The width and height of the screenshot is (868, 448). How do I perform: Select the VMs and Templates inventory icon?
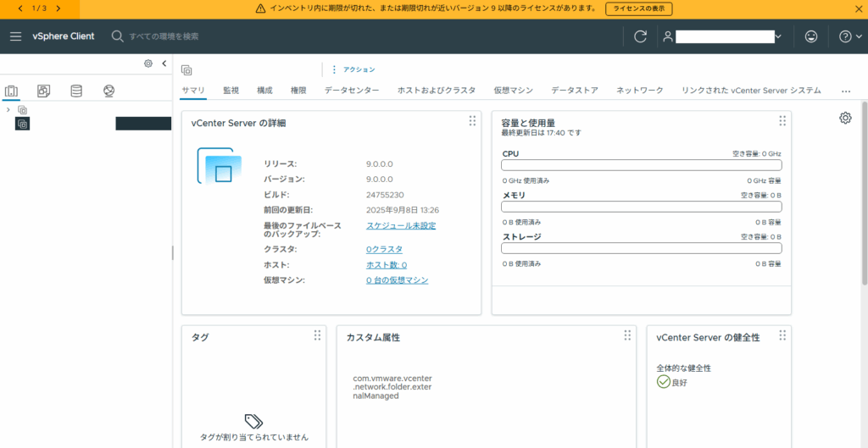click(44, 91)
